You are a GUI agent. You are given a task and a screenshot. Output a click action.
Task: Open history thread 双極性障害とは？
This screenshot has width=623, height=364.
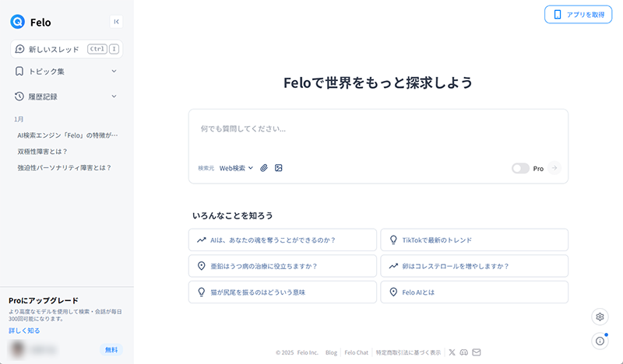(43, 152)
